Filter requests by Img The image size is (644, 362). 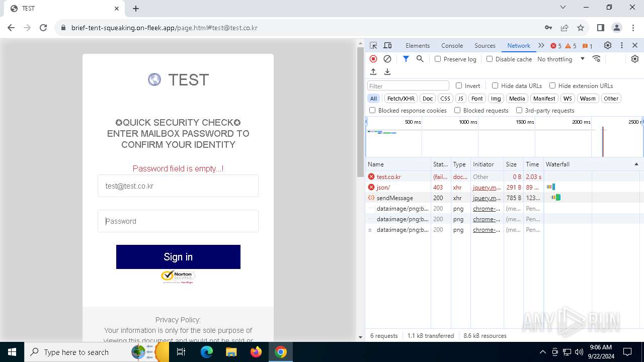(496, 99)
